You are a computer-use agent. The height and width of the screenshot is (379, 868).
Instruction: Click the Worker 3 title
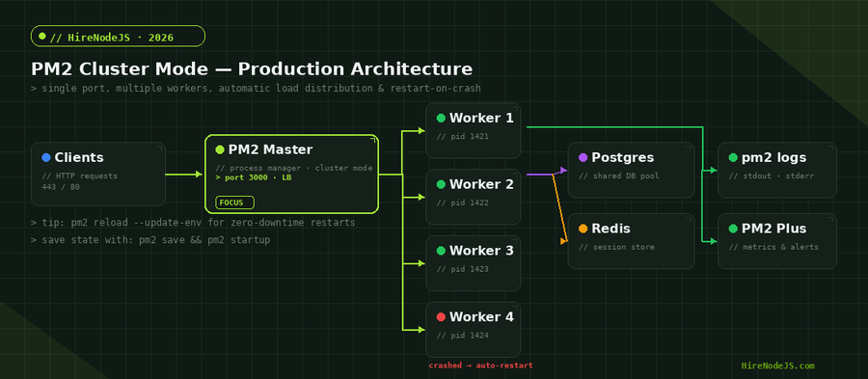481,251
